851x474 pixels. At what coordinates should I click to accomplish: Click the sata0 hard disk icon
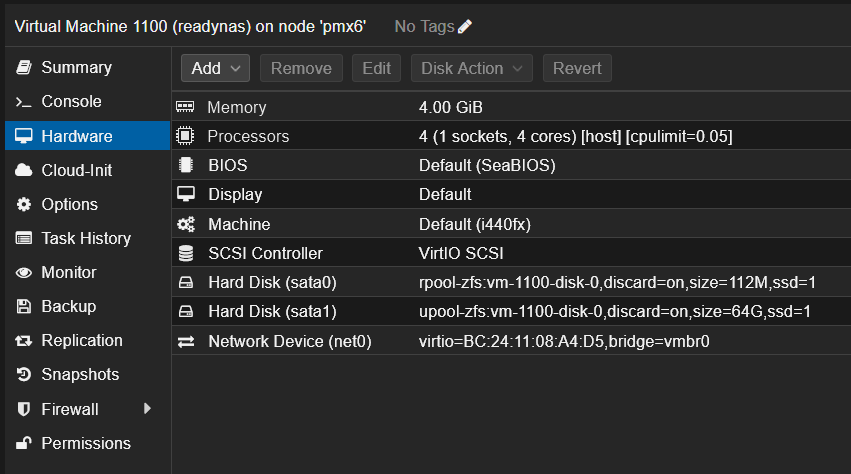point(185,283)
